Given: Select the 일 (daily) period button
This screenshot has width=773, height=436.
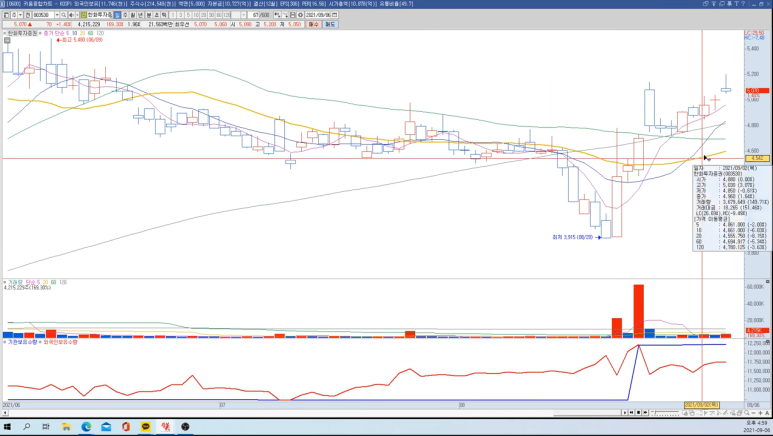Looking at the screenshot, I should coord(117,15).
